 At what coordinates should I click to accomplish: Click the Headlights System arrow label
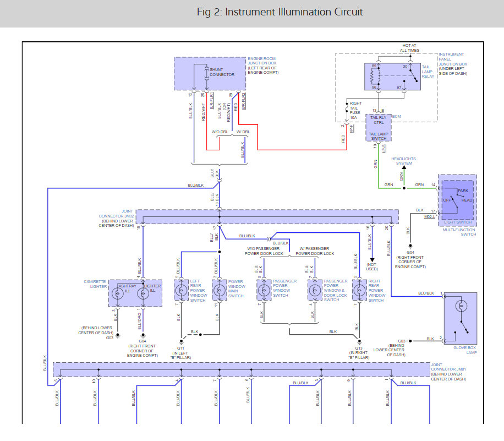404,161
